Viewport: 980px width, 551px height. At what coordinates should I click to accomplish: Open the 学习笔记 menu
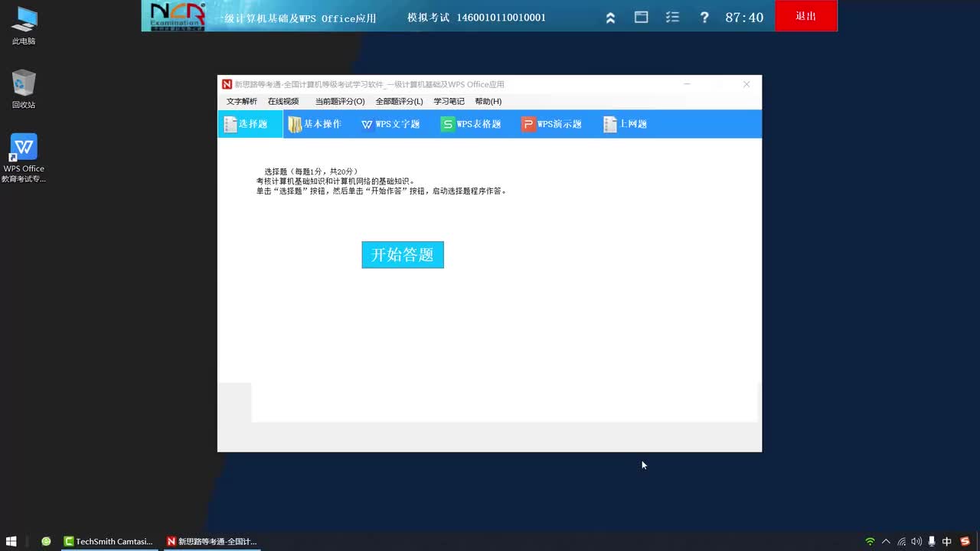pos(449,101)
